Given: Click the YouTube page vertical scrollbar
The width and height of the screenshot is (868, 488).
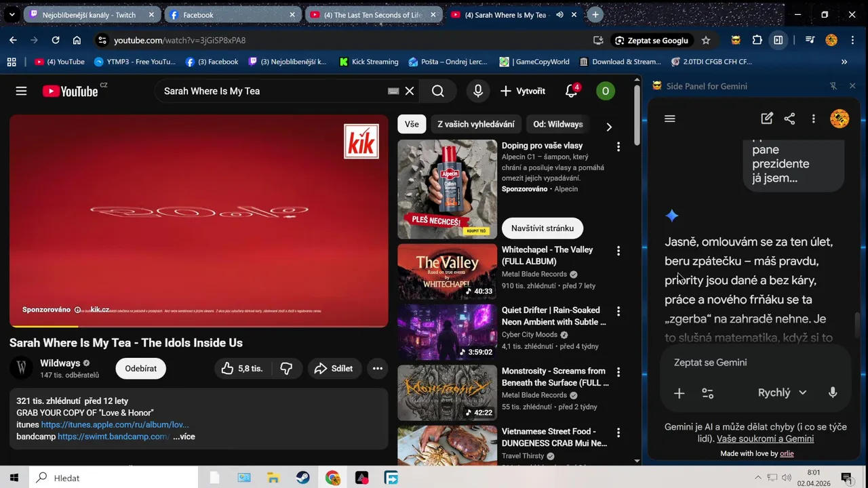Looking at the screenshot, I should click(637, 115).
